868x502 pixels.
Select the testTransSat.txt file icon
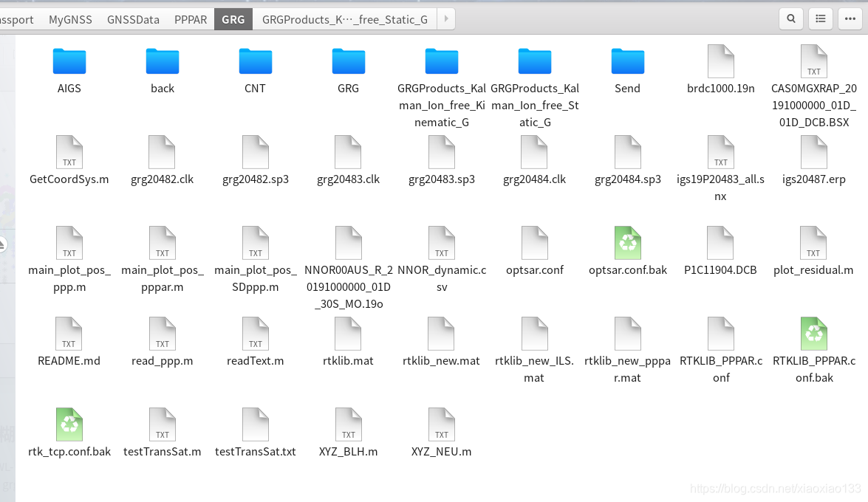(x=255, y=424)
